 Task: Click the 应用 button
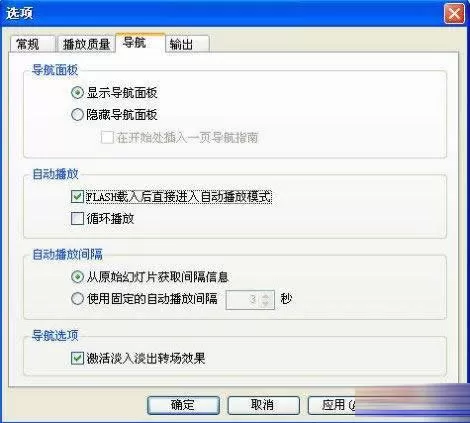(333, 405)
